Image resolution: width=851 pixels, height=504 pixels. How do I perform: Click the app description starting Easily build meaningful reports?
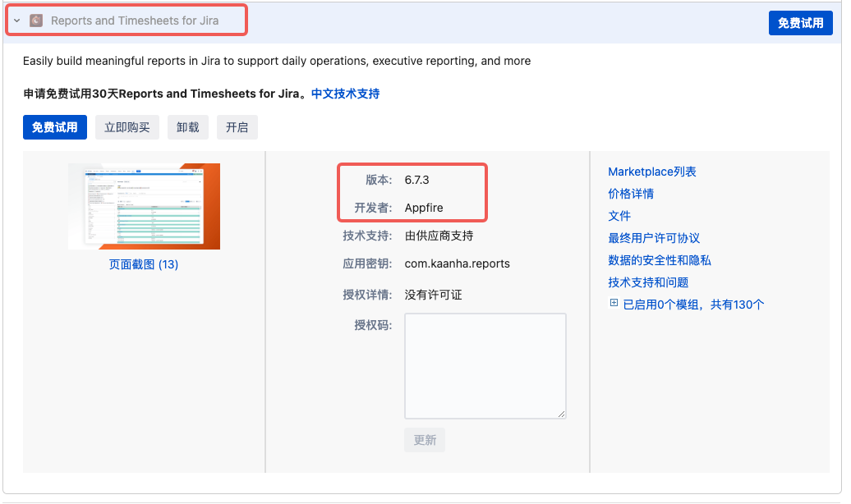pyautogui.click(x=277, y=61)
